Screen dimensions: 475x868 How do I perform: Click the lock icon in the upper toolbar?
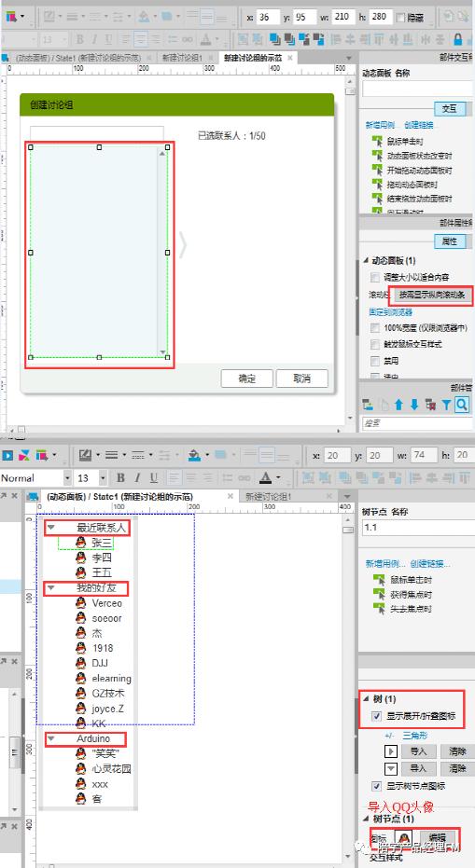click(458, 39)
